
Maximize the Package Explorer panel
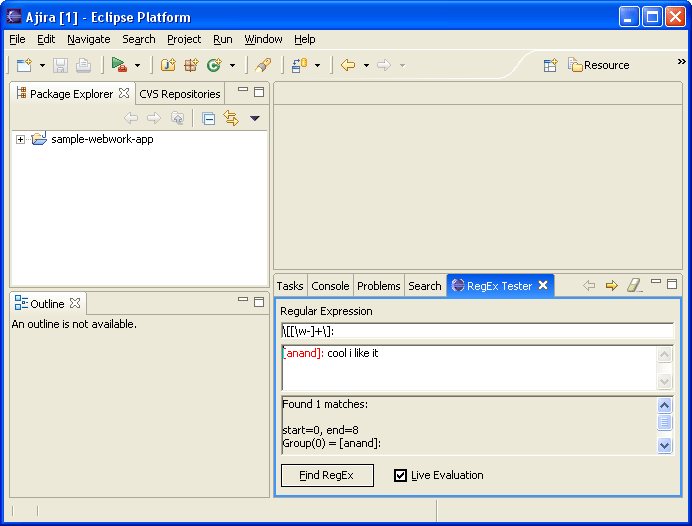[259, 92]
